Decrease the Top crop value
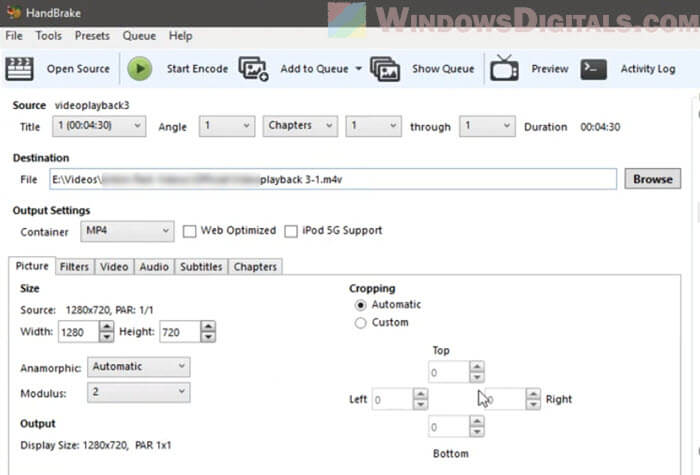Viewport: 700px width, 475px height. pos(477,377)
